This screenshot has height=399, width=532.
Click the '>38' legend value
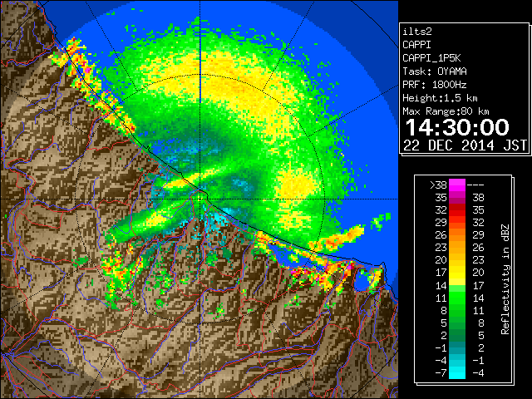(438, 185)
